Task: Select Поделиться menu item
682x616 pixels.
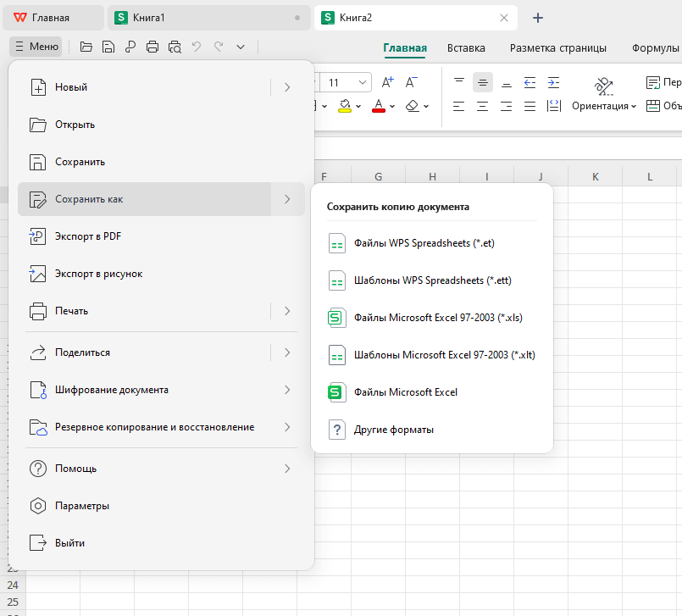Action: click(143, 352)
